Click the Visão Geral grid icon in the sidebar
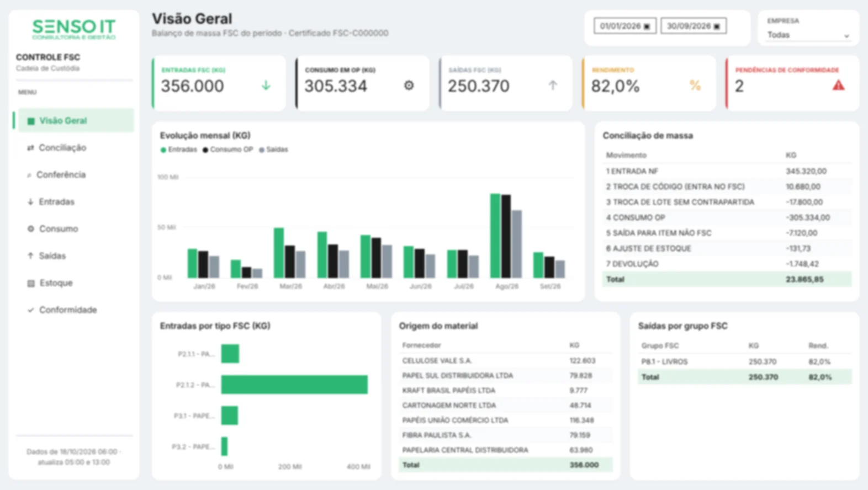868x490 pixels. point(31,121)
